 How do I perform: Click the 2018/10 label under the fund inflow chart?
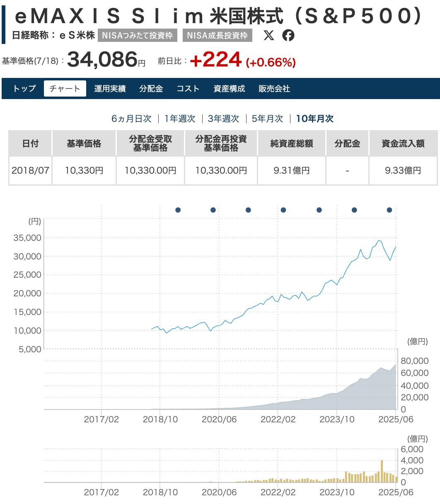click(x=160, y=492)
